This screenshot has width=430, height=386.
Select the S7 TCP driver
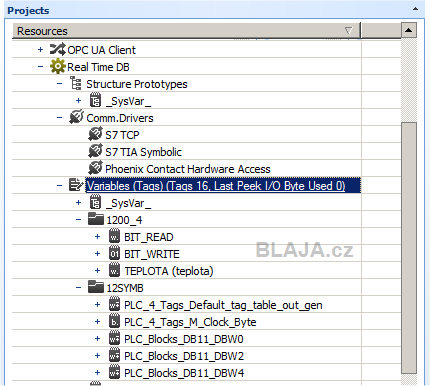[x=122, y=135]
